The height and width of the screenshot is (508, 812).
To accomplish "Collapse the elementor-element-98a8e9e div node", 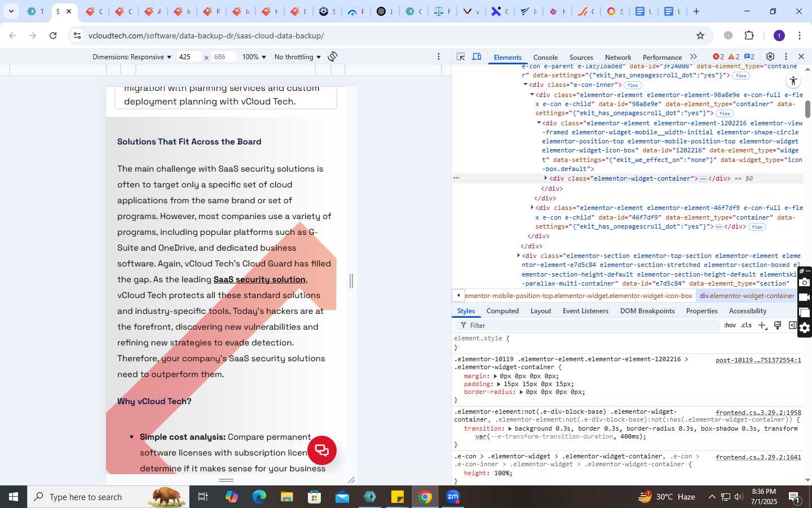I will point(532,95).
